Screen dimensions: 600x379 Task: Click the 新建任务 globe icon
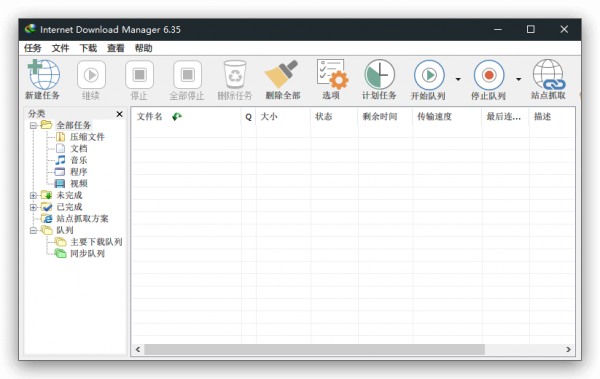(43, 74)
